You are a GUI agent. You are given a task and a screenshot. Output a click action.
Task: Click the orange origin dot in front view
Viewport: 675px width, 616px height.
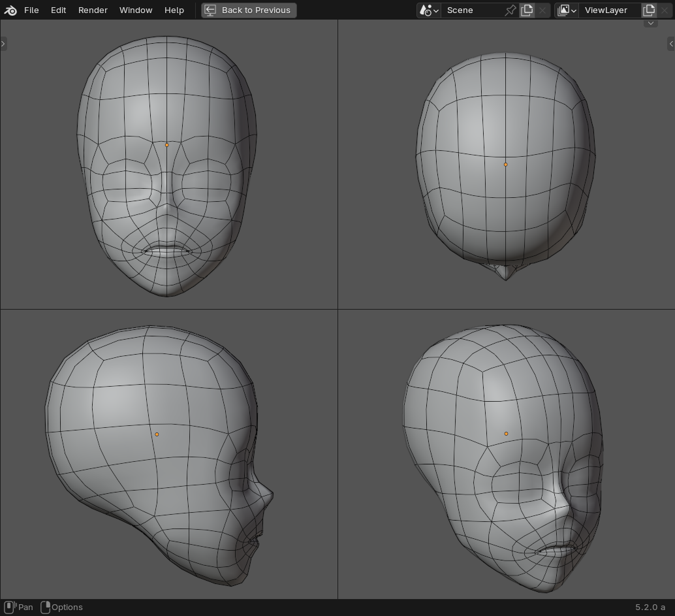click(x=166, y=145)
